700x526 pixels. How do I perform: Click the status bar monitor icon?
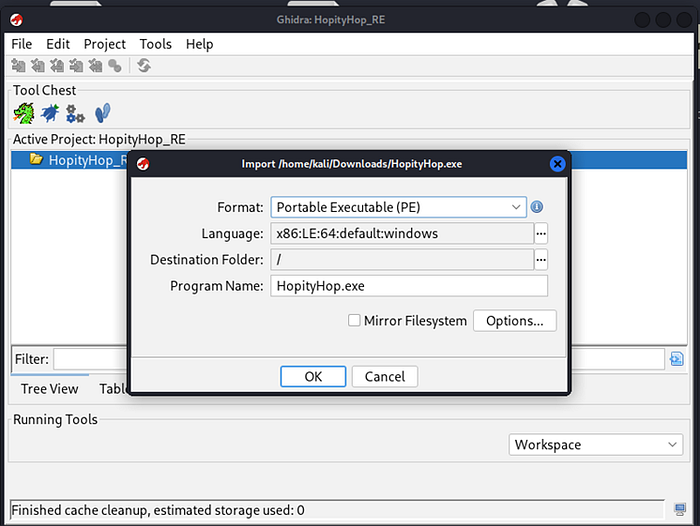pyautogui.click(x=680, y=509)
